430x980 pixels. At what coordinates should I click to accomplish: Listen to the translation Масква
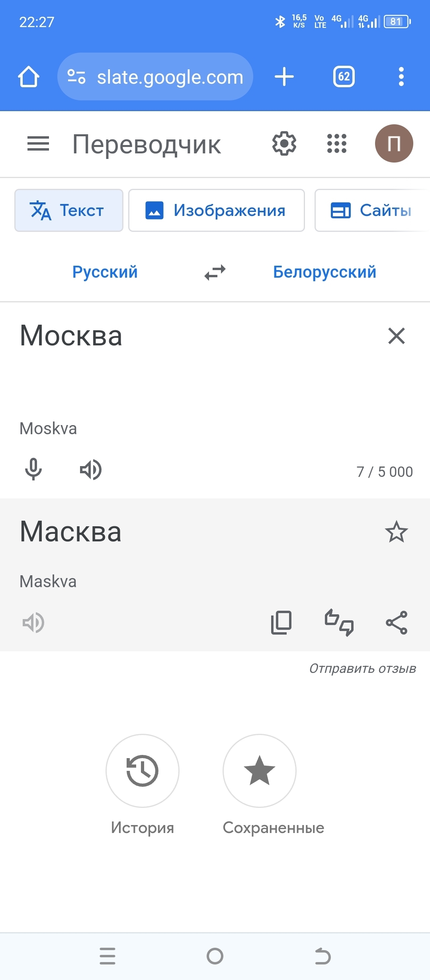coord(33,622)
